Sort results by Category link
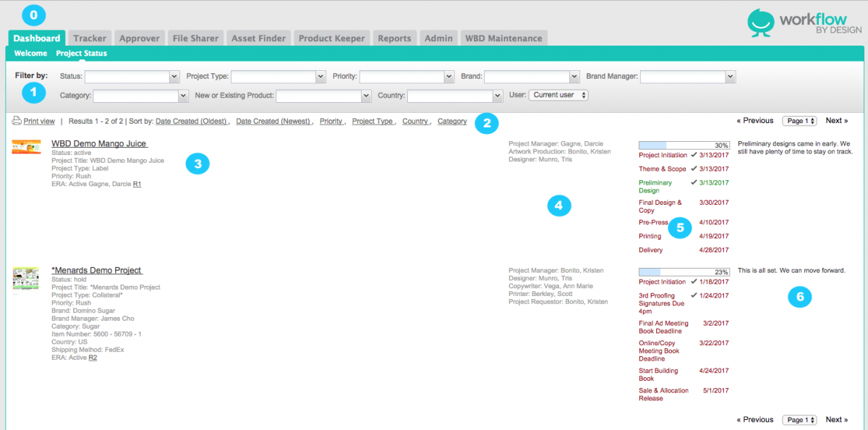 click(x=452, y=122)
